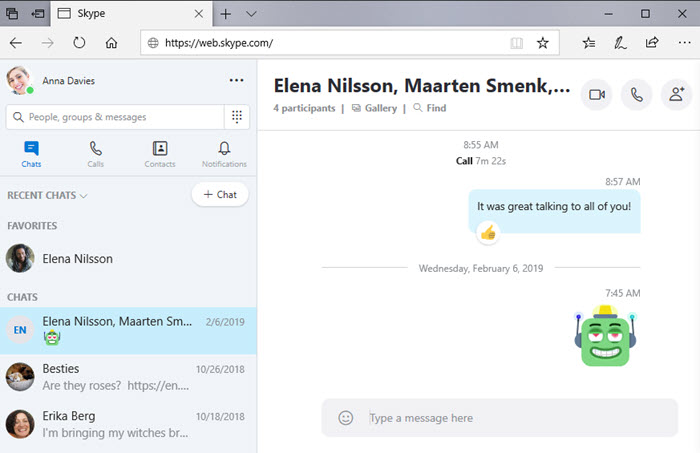Add a new participant to the group

676,94
